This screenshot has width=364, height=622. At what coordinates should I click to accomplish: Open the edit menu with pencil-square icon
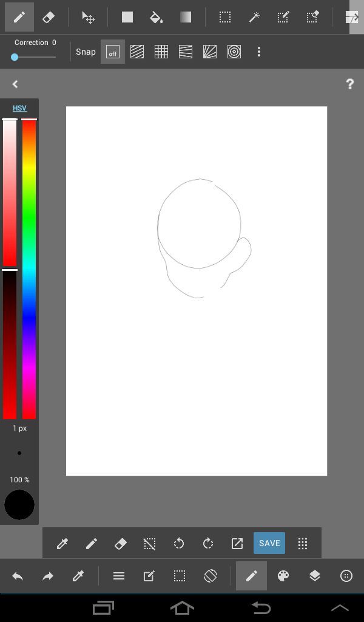click(x=149, y=576)
